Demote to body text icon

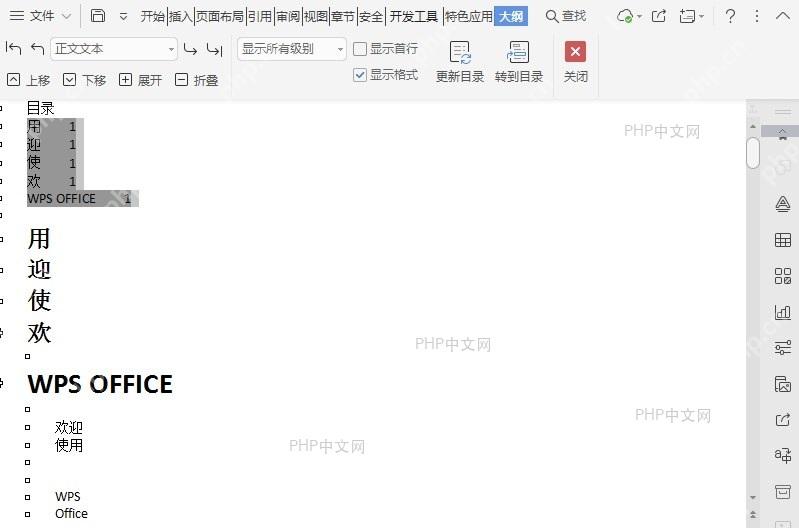click(215, 49)
